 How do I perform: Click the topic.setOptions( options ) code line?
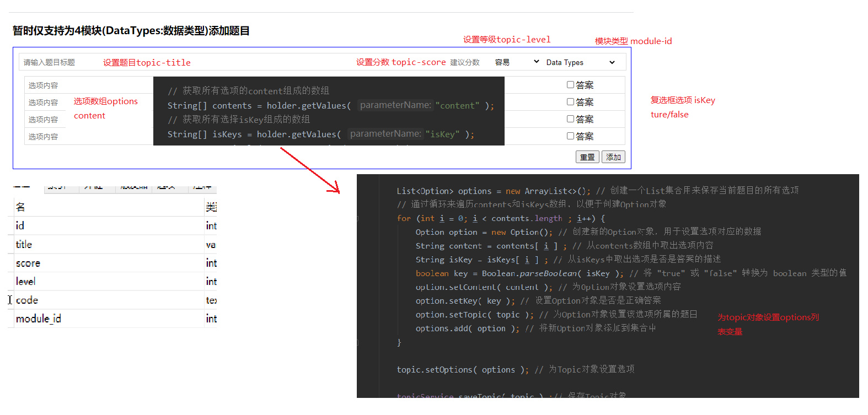click(x=516, y=369)
